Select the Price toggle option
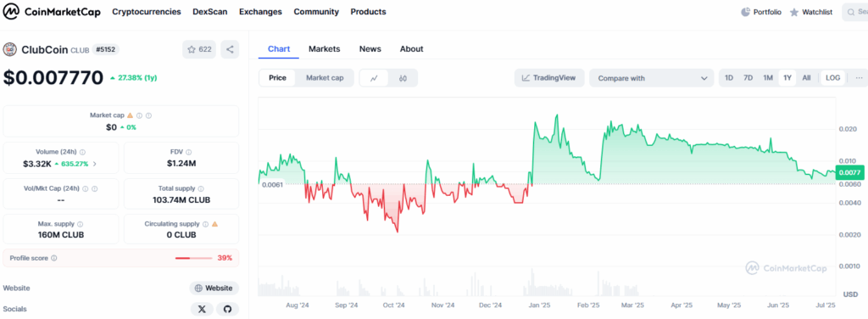The height and width of the screenshot is (319, 868). (x=277, y=78)
